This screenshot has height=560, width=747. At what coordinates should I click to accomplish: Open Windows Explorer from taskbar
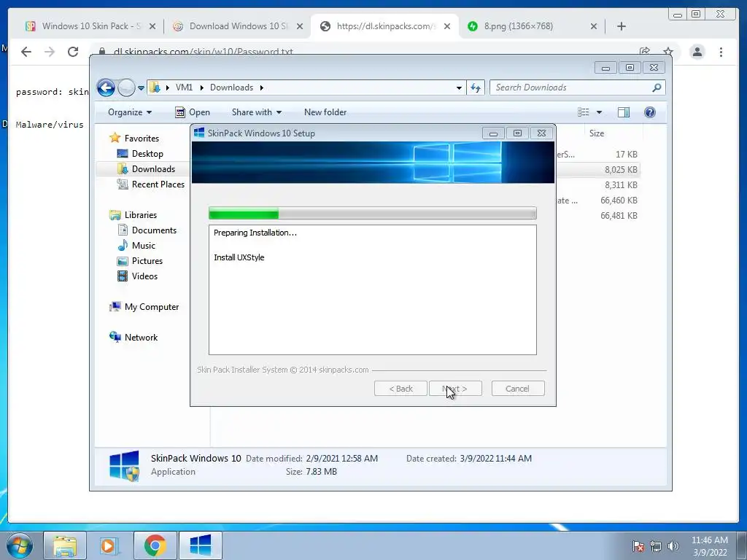coord(65,545)
